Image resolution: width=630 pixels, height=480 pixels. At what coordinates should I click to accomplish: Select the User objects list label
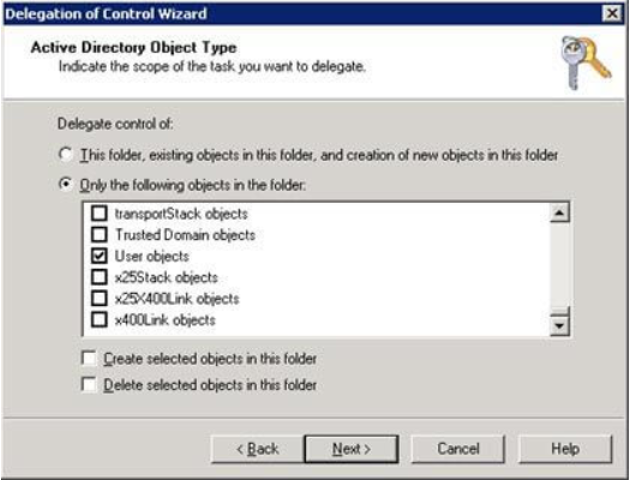(152, 256)
